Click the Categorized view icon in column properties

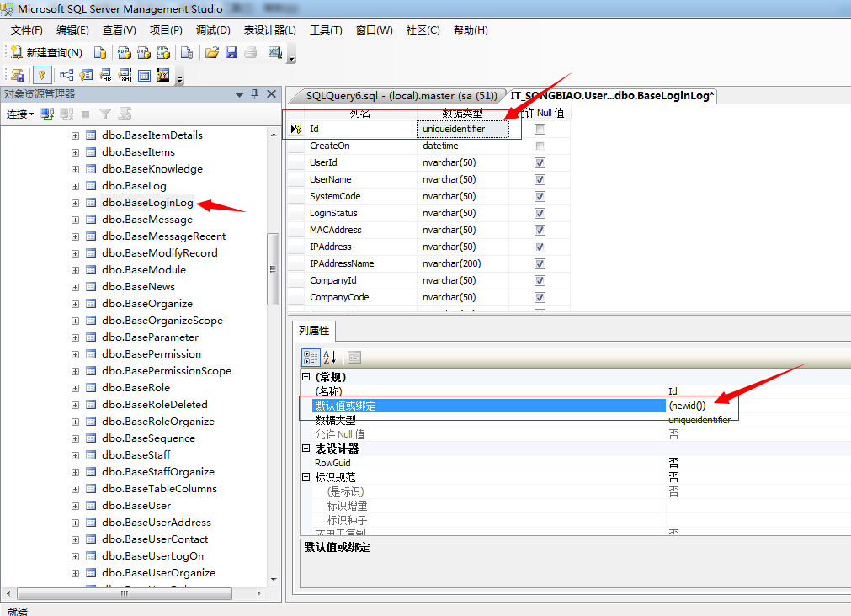tap(311, 357)
